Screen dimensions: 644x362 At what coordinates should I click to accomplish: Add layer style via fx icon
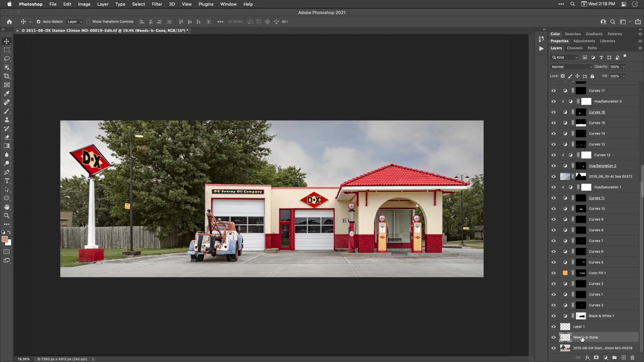(587, 357)
